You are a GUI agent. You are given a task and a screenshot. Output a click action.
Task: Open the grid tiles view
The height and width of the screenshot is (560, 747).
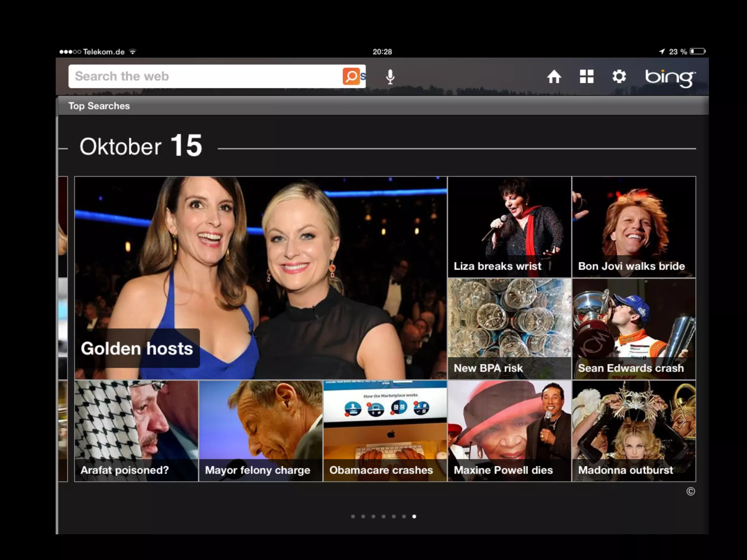click(587, 77)
